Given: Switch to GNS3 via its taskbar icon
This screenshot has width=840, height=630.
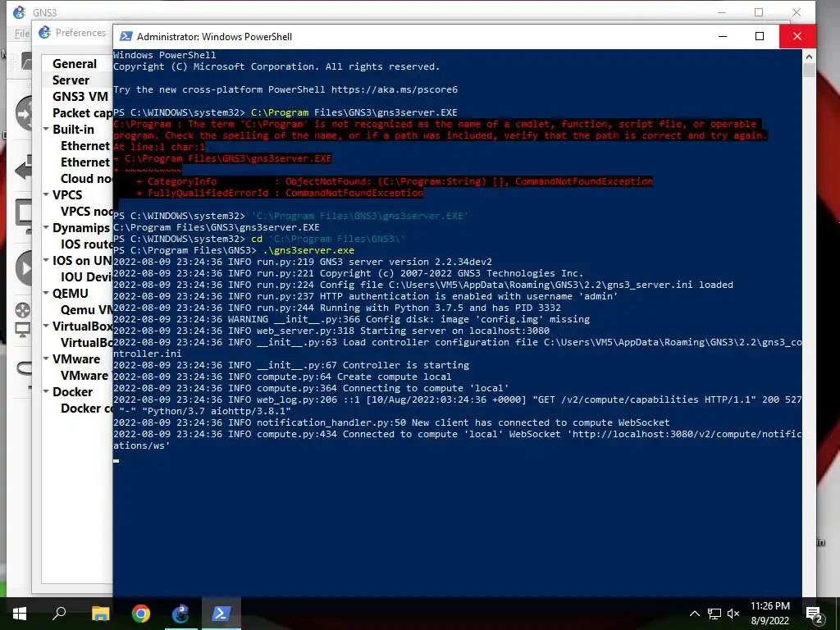Looking at the screenshot, I should click(181, 614).
